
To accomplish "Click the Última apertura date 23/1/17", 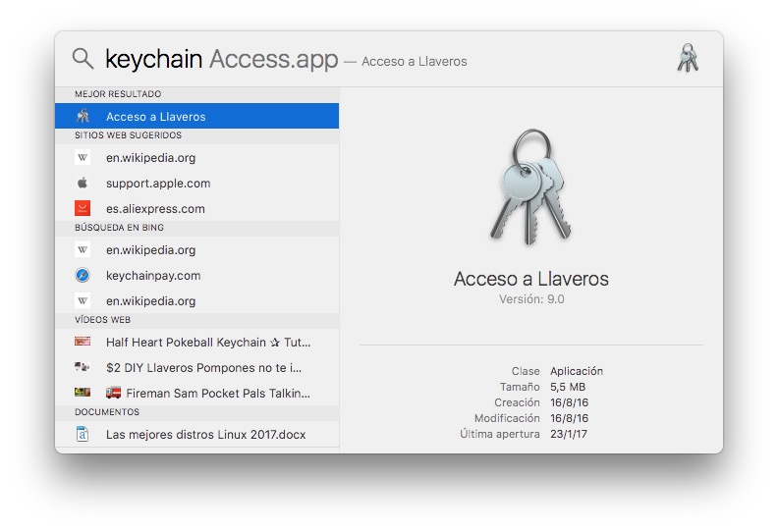I will (x=569, y=434).
